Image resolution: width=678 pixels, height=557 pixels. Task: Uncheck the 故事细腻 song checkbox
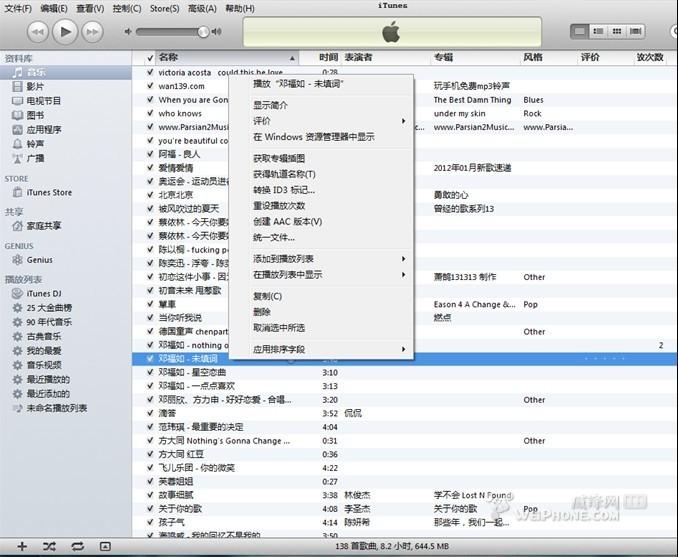pyautogui.click(x=150, y=495)
